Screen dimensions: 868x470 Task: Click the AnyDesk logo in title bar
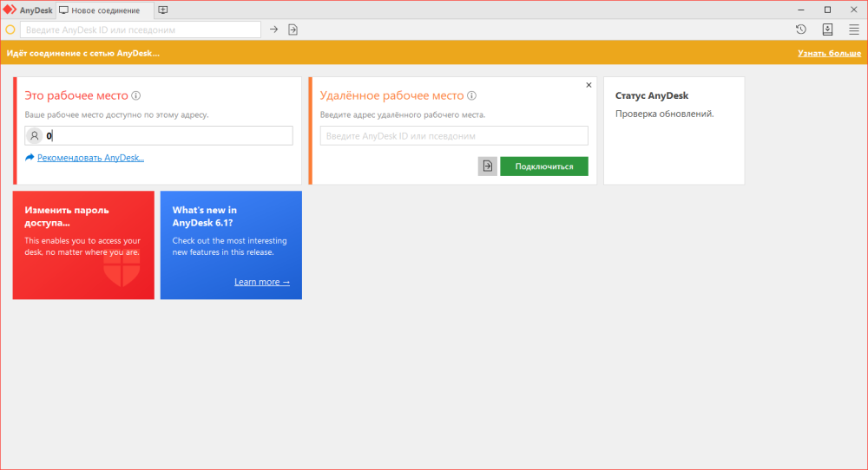coord(10,10)
